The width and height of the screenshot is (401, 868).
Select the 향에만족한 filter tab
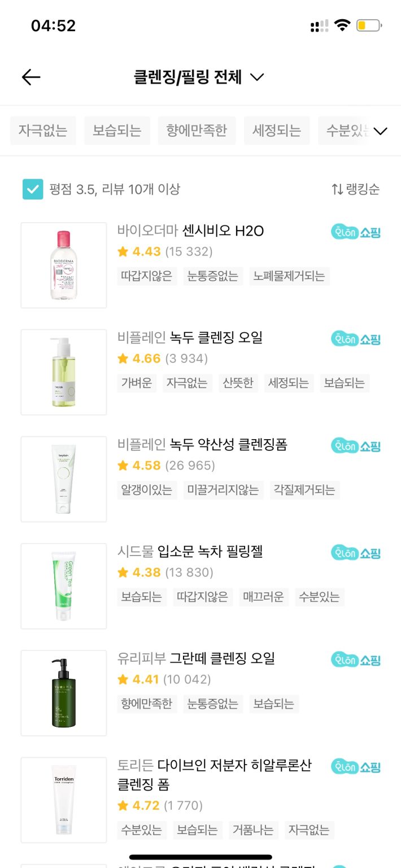[x=197, y=131]
